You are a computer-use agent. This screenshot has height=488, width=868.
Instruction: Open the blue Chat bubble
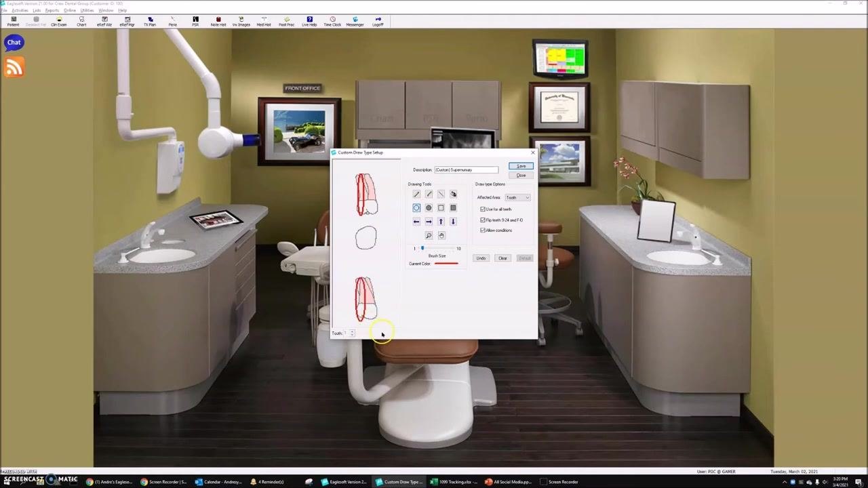(x=14, y=43)
